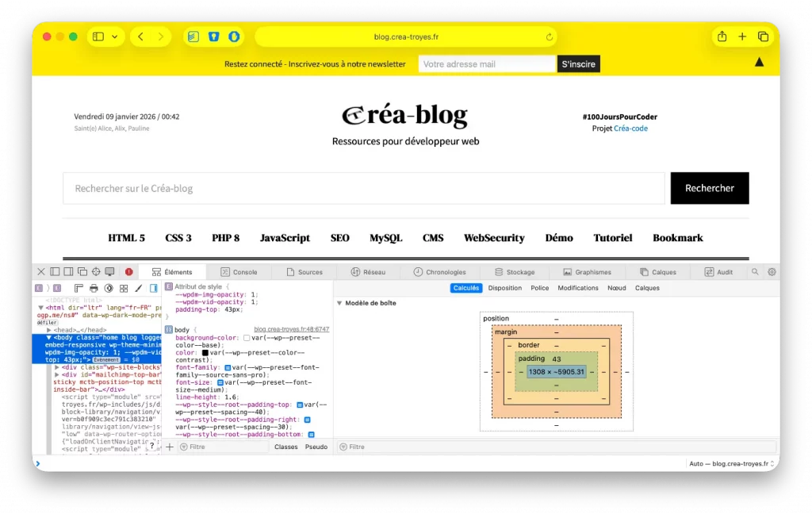The image size is (812, 514).
Task: Select the print styles icon in Elements toolbar
Action: pos(93,288)
